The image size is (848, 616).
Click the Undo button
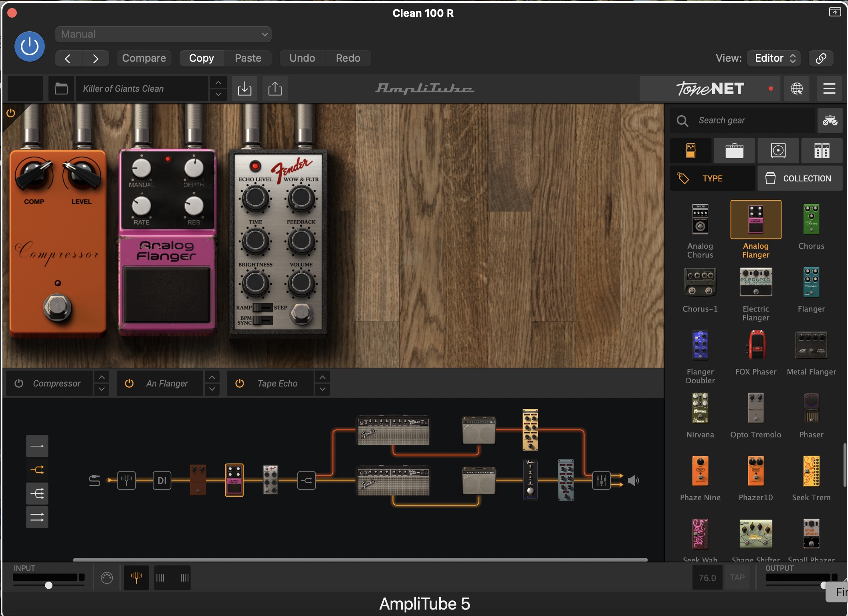click(302, 58)
